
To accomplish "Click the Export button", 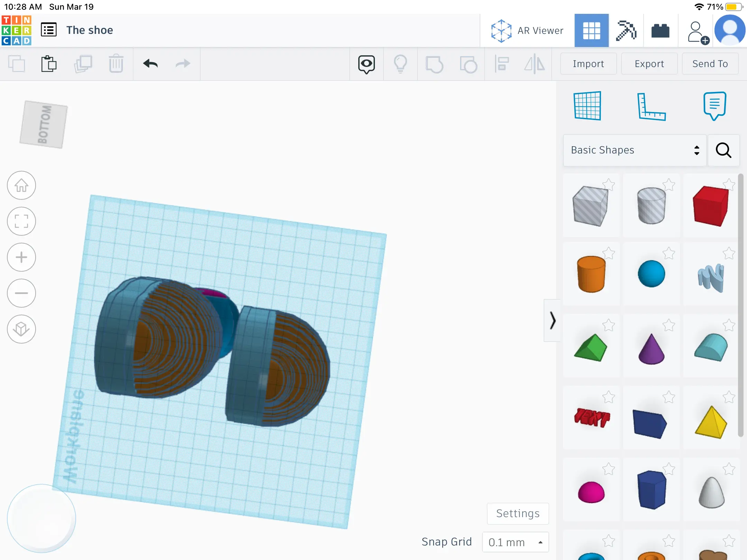I will [649, 64].
